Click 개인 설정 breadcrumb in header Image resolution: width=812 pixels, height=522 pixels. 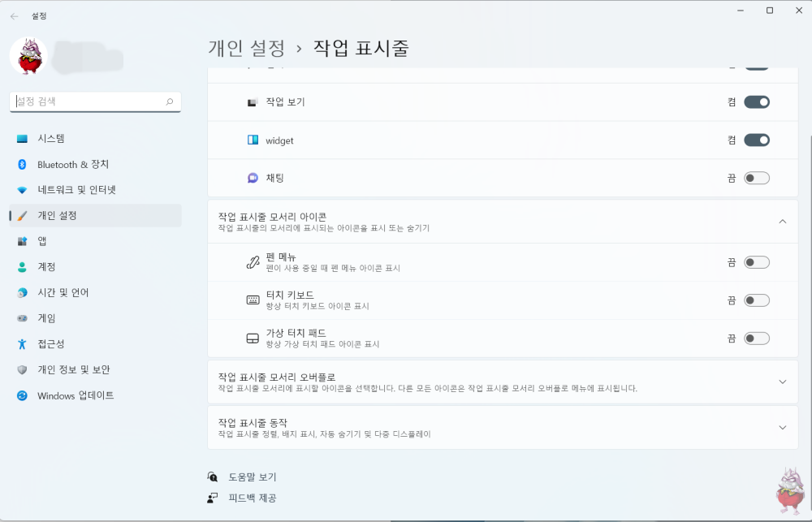tap(247, 48)
